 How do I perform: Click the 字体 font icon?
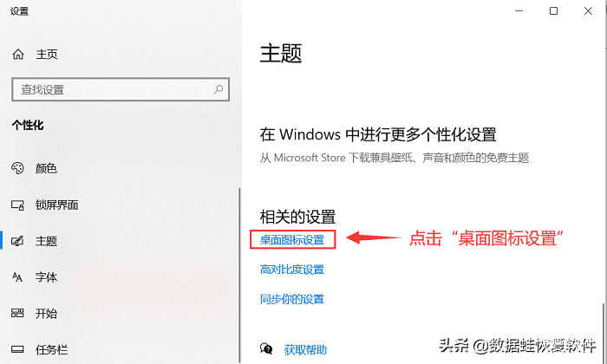pos(17,277)
